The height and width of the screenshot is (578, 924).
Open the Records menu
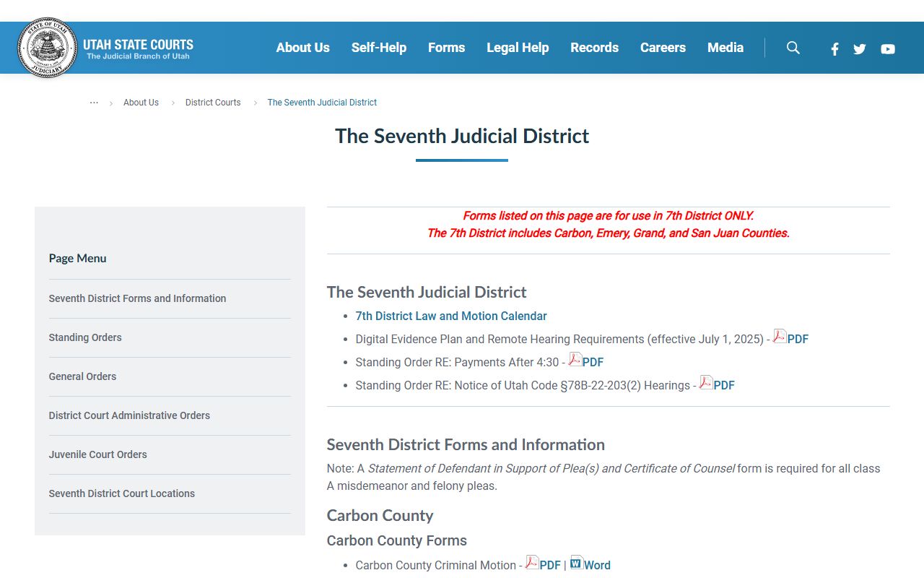click(594, 48)
